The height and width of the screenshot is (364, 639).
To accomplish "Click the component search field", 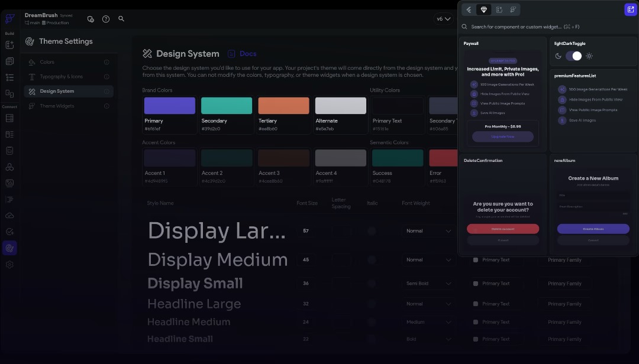I will point(532,26).
